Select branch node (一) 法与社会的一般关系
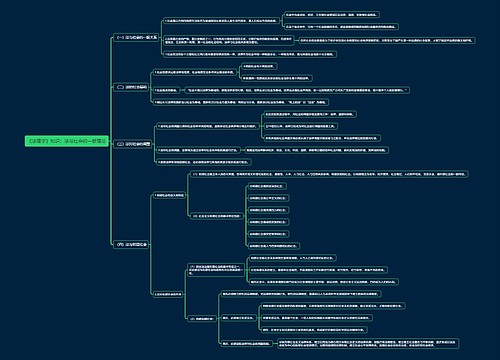Image resolution: width=500 pixels, height=360 pixels. click(136, 38)
